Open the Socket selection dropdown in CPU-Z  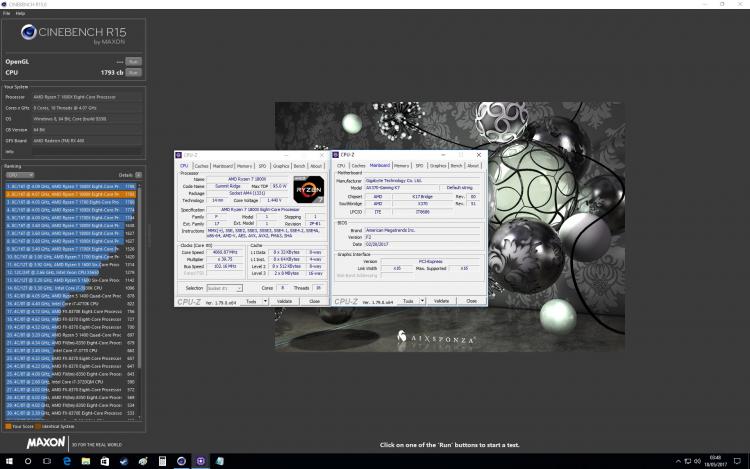[224, 288]
